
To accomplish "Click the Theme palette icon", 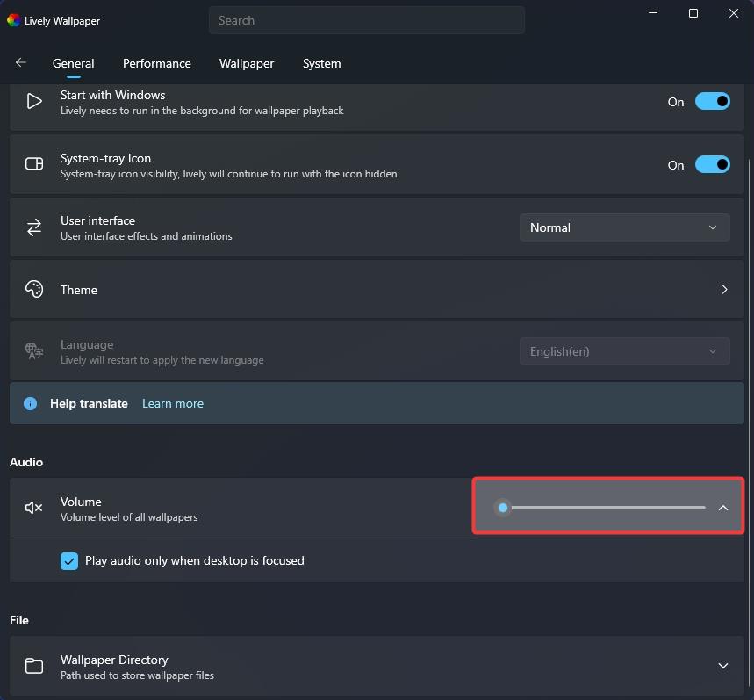I will (34, 290).
